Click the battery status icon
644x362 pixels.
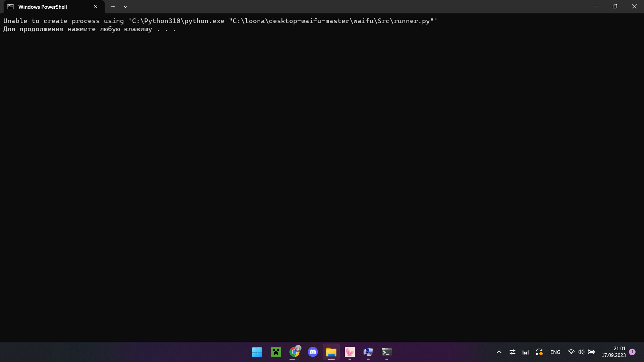pyautogui.click(x=592, y=352)
